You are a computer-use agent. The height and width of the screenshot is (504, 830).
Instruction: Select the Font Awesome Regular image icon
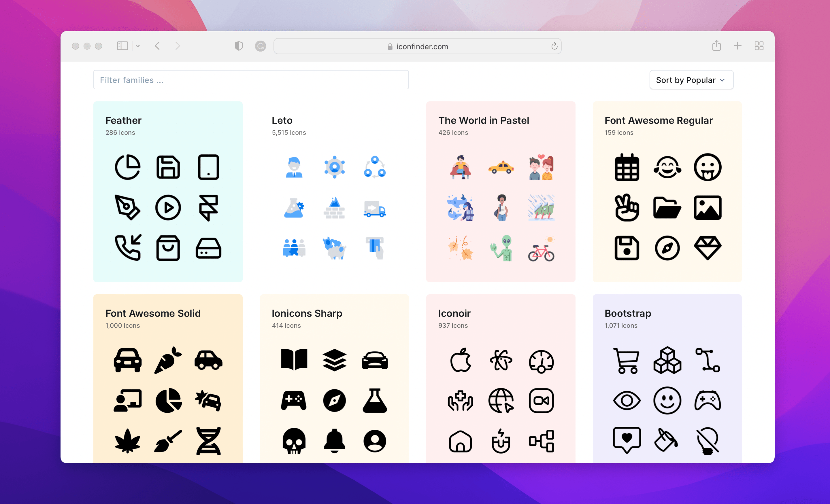coord(708,207)
